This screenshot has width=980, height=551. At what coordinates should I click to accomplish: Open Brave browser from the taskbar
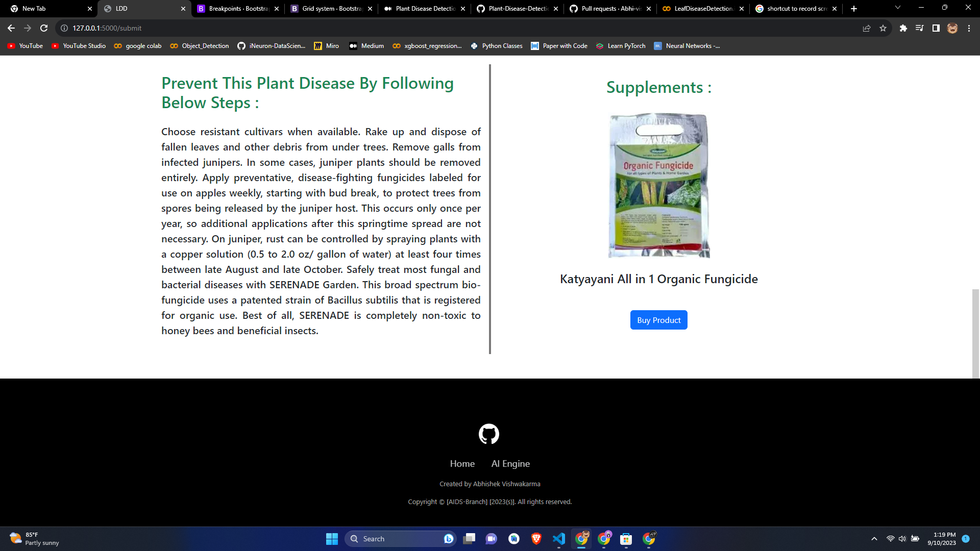tap(536, 539)
